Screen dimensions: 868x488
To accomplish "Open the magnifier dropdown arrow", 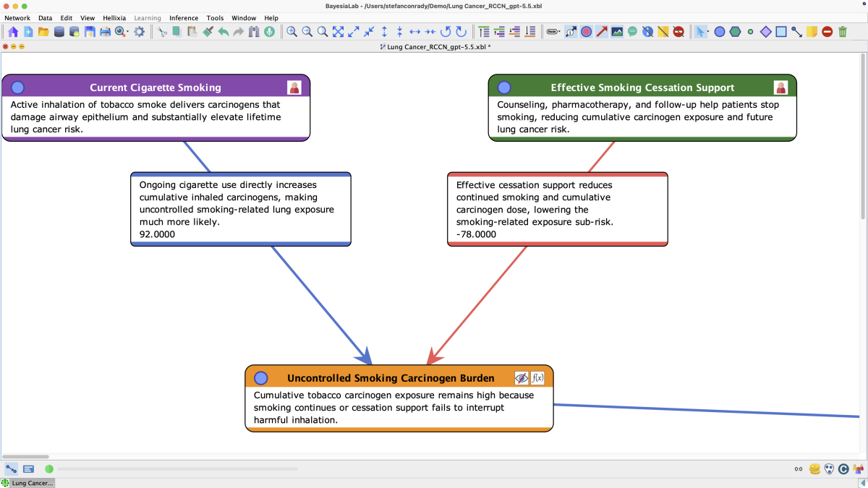I will [x=128, y=32].
